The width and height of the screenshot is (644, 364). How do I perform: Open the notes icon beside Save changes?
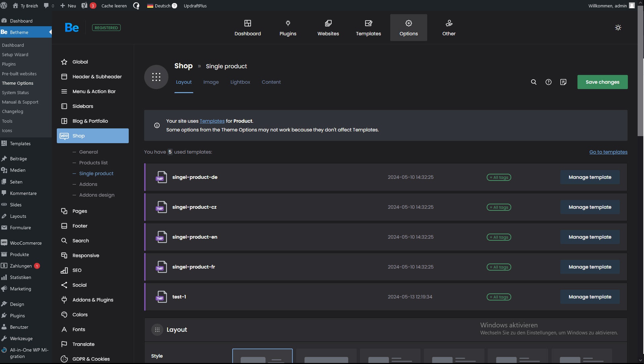[x=563, y=82]
